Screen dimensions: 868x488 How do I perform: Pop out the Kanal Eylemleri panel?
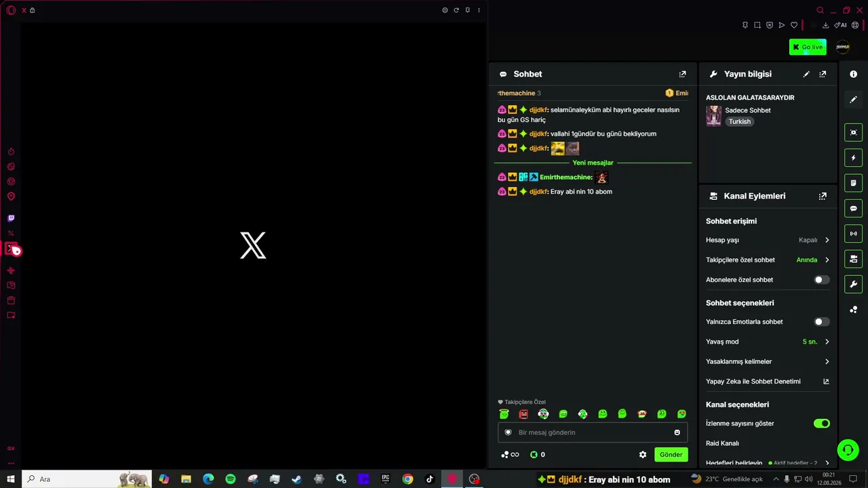point(823,196)
